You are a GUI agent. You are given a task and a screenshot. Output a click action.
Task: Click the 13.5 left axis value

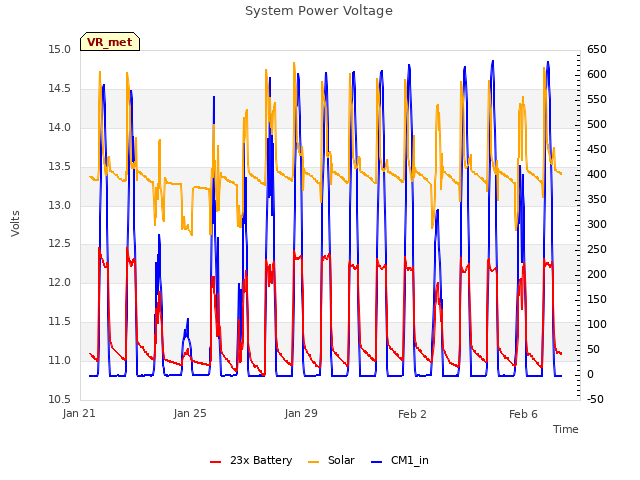click(x=59, y=167)
